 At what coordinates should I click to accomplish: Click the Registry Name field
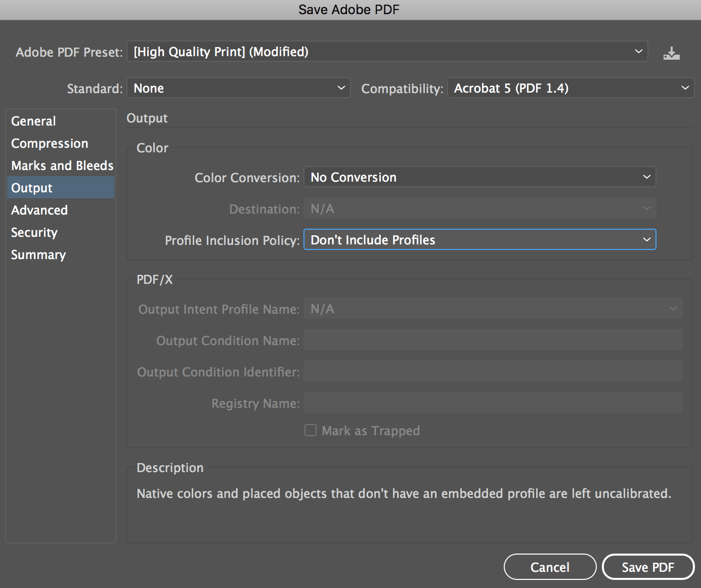493,403
